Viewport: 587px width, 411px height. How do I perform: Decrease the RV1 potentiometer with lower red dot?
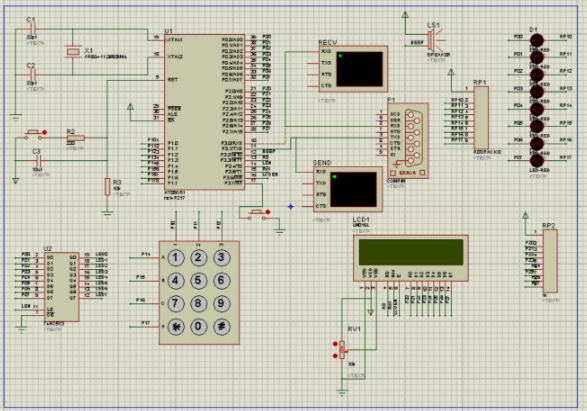pyautogui.click(x=335, y=356)
